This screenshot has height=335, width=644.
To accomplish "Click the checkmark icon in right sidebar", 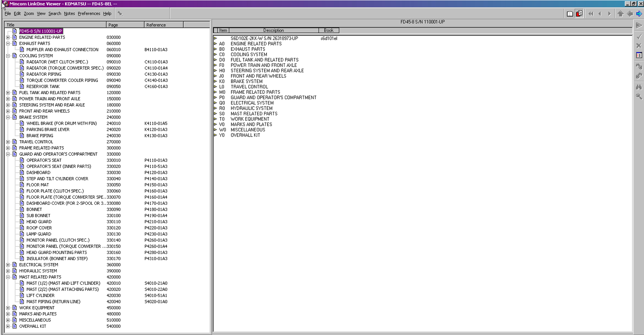I will pyautogui.click(x=639, y=36).
